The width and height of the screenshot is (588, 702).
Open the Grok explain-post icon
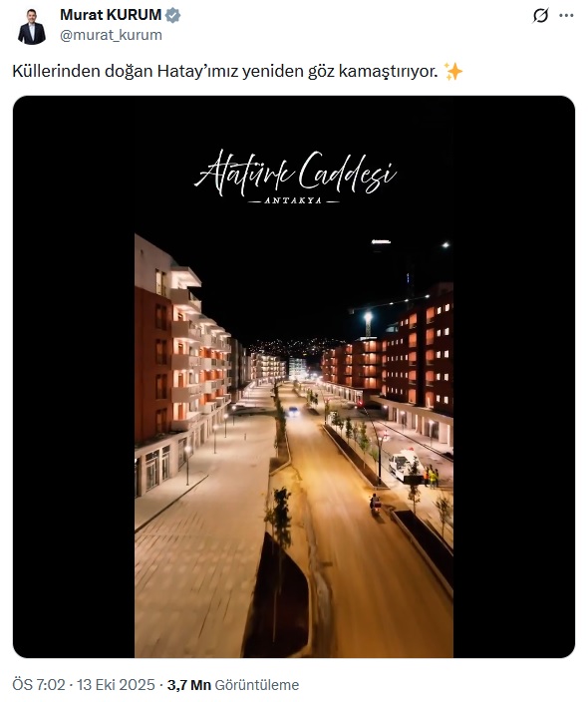click(540, 16)
